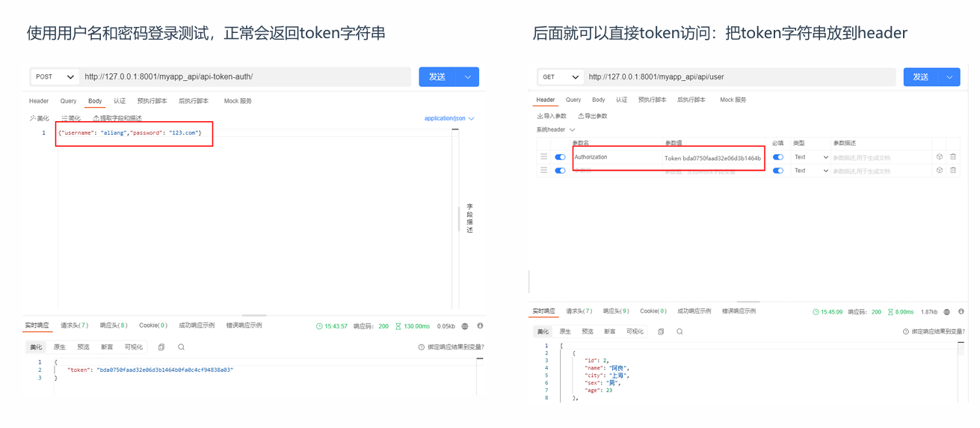Click 导入参数 import icon in the Header tab
This screenshot has height=428, width=980.
(540, 117)
